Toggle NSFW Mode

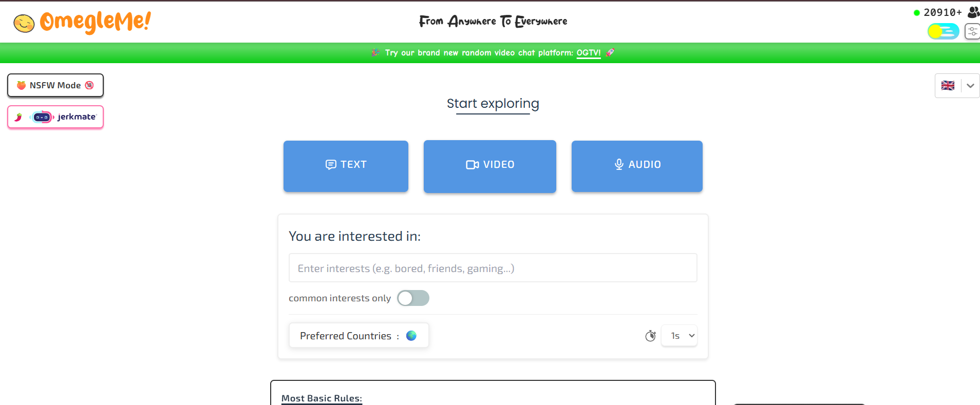coord(55,85)
